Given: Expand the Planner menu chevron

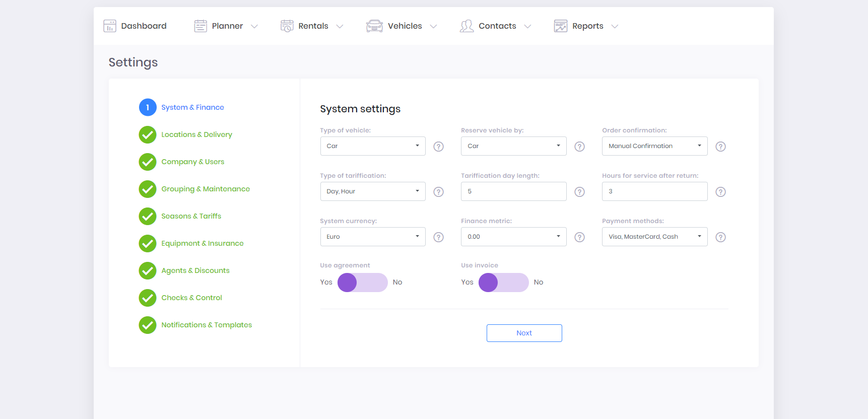Looking at the screenshot, I should pyautogui.click(x=254, y=26).
